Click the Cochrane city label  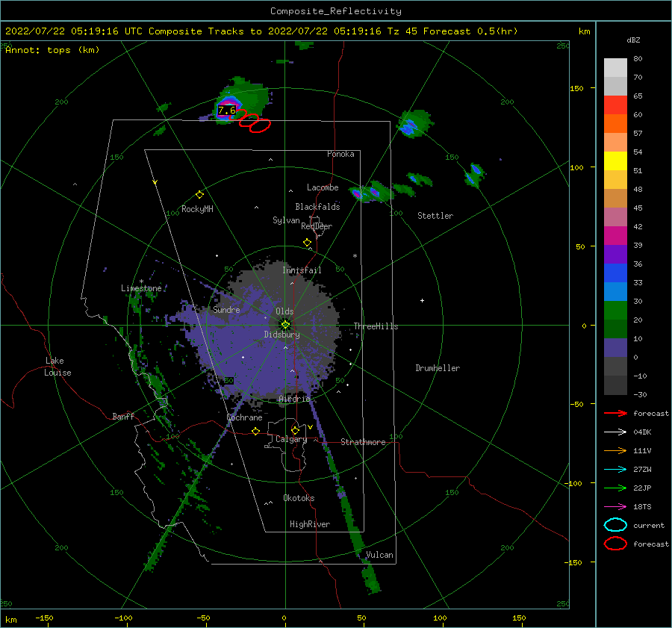click(244, 417)
